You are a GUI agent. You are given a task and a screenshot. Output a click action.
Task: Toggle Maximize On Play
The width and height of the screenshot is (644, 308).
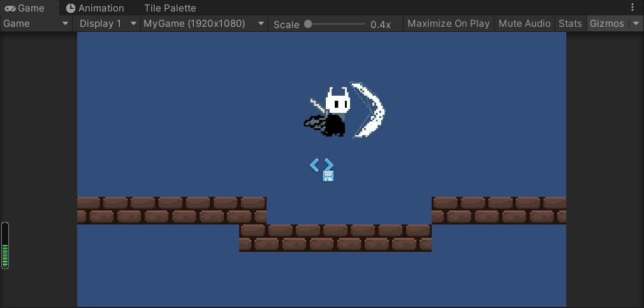pyautogui.click(x=448, y=24)
